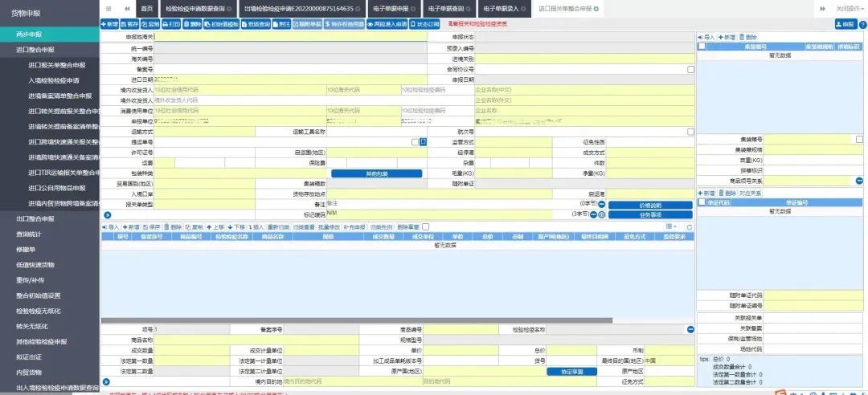Click 删除 in the container panel toolbar

point(748,37)
